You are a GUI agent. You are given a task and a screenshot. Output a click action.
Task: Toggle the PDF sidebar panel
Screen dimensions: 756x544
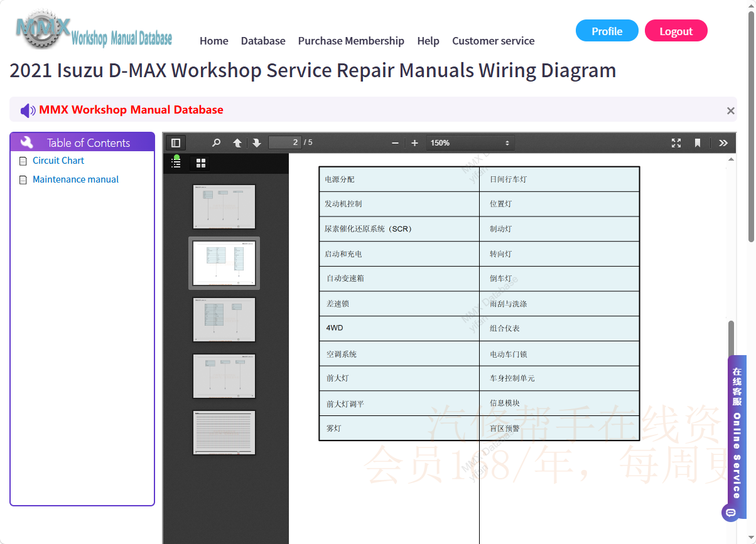[176, 143]
